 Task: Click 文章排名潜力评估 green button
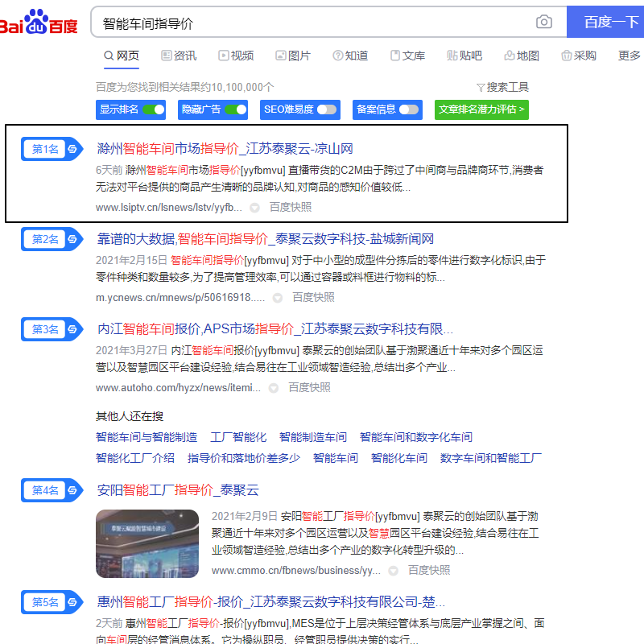481,109
